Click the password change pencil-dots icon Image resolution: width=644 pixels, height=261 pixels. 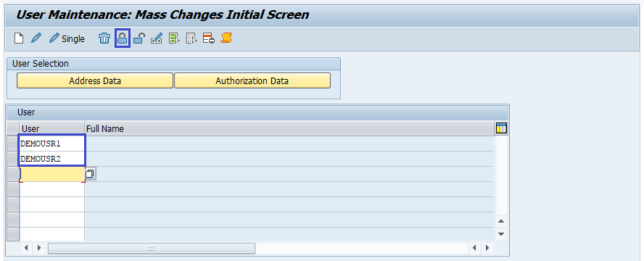tap(157, 38)
